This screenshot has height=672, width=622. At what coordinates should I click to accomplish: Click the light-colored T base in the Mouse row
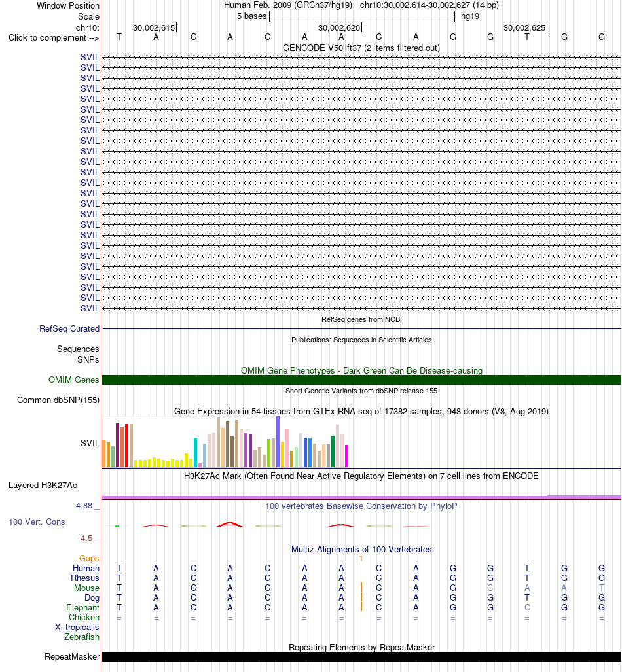coord(602,588)
